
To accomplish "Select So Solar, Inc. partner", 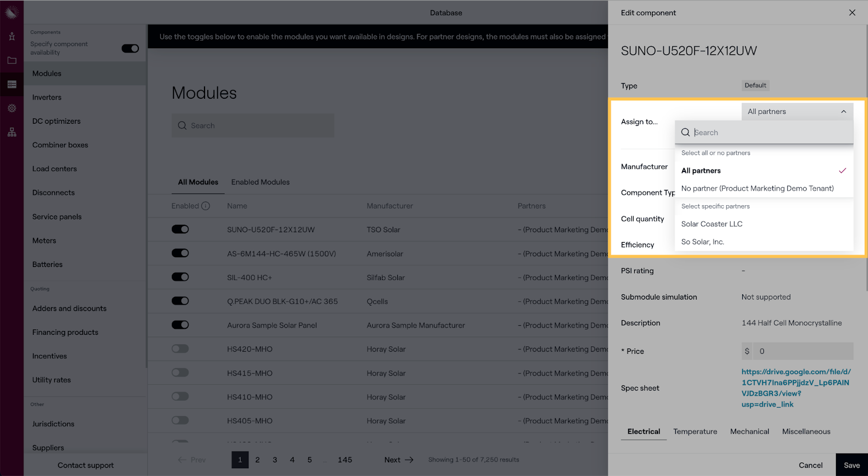I will [764, 242].
